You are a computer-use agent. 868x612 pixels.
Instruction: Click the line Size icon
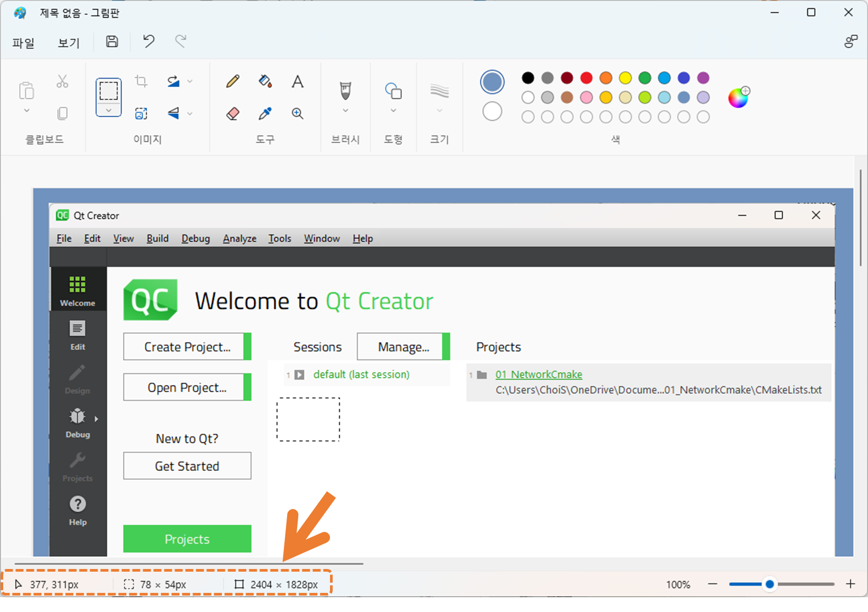click(x=439, y=91)
